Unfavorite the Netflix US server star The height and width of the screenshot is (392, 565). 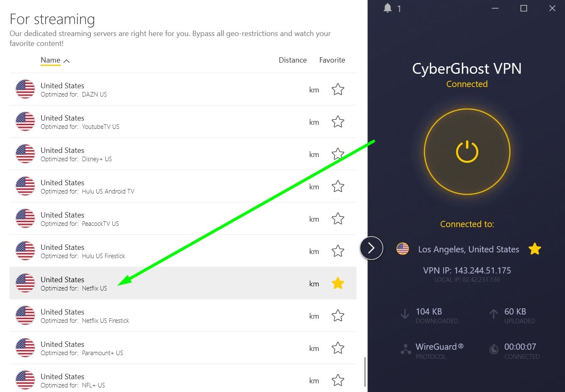pos(338,283)
